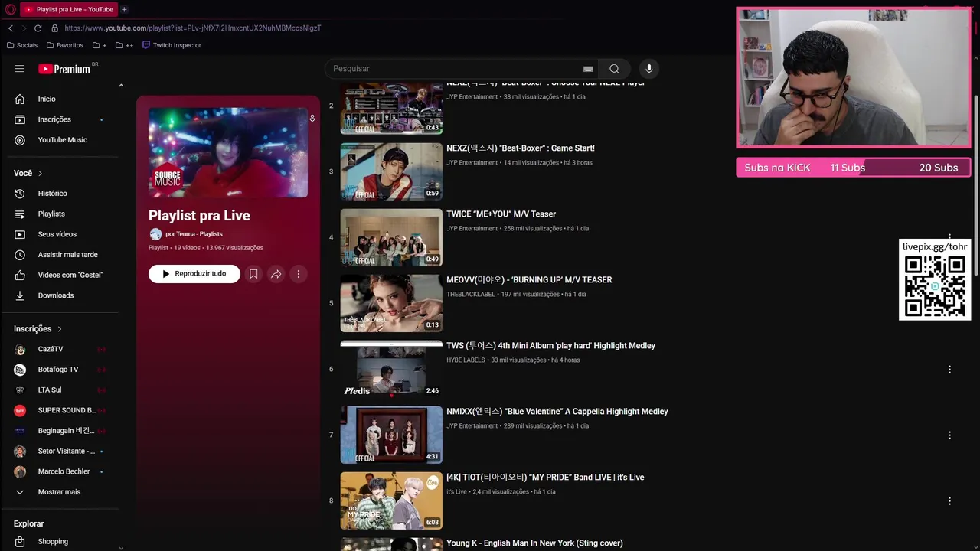Click the browser URL address bar

[192, 28]
